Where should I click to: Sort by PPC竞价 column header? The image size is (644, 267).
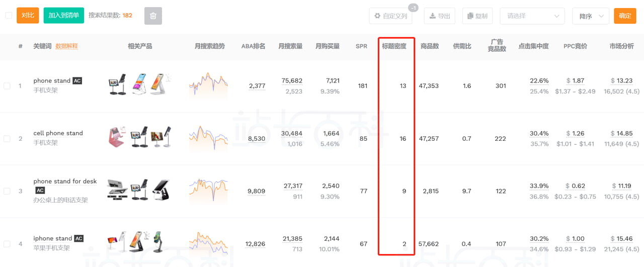576,46
